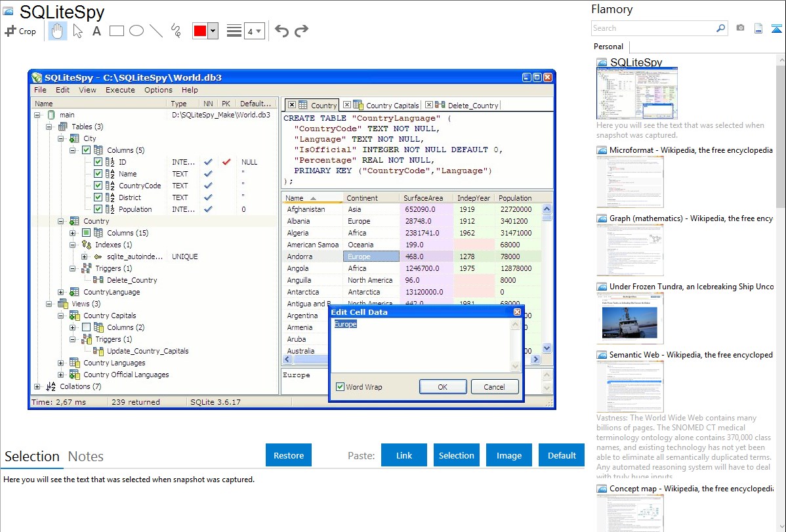Undo the last annotation
The image size is (786, 532).
tap(281, 31)
